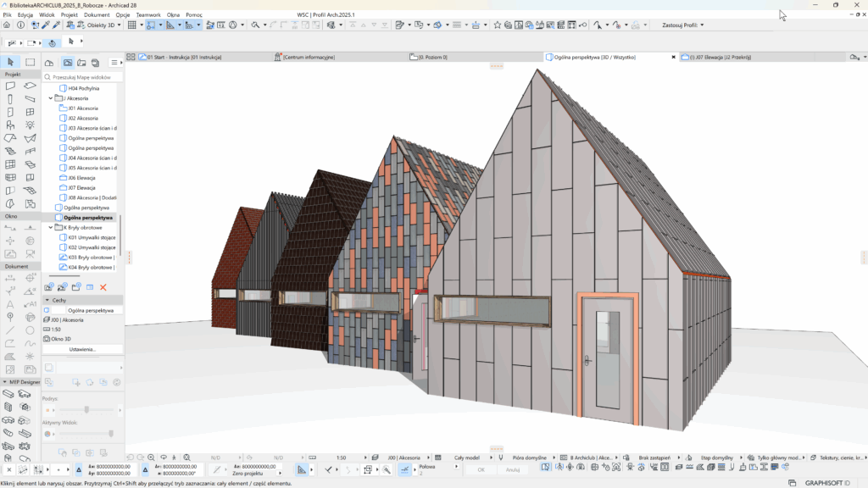Open the Teamwork menu
The image size is (868, 488).
(x=147, y=15)
